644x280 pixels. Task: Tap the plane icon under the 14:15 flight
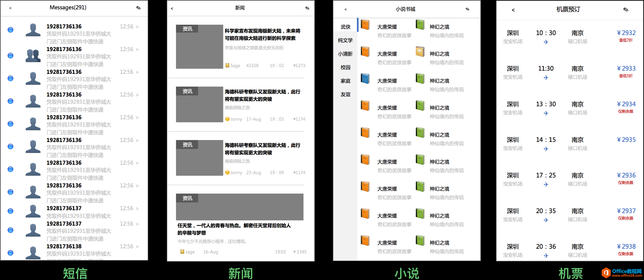pyautogui.click(x=546, y=149)
